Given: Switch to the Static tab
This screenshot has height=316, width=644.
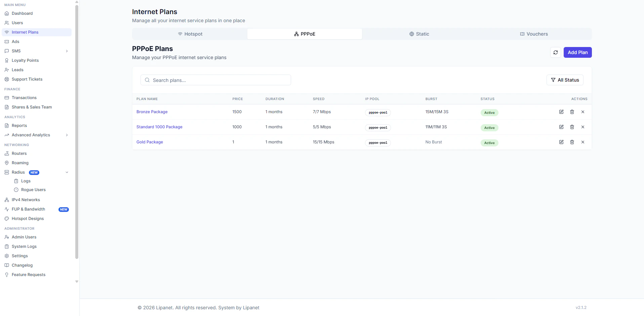Looking at the screenshot, I should 419,34.
